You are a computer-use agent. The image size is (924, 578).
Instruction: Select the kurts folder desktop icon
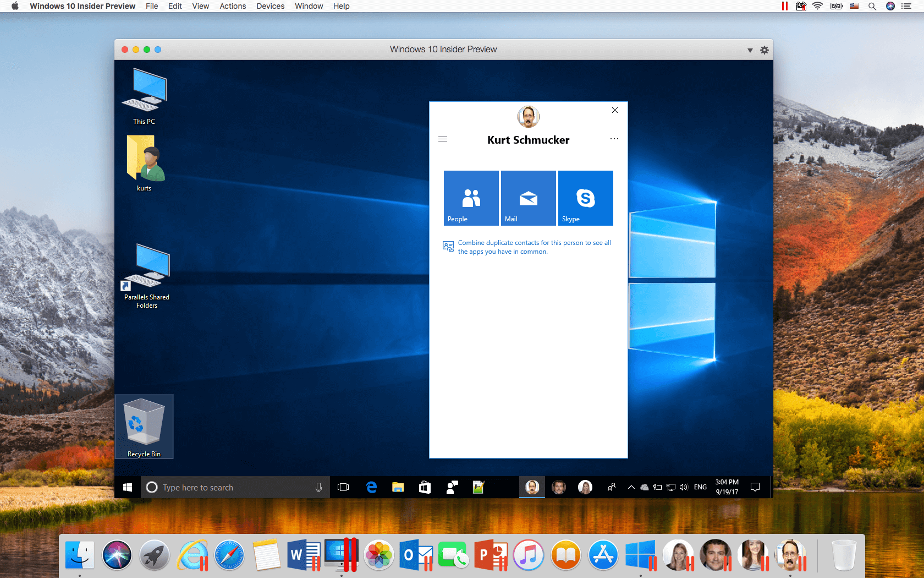pos(144,163)
